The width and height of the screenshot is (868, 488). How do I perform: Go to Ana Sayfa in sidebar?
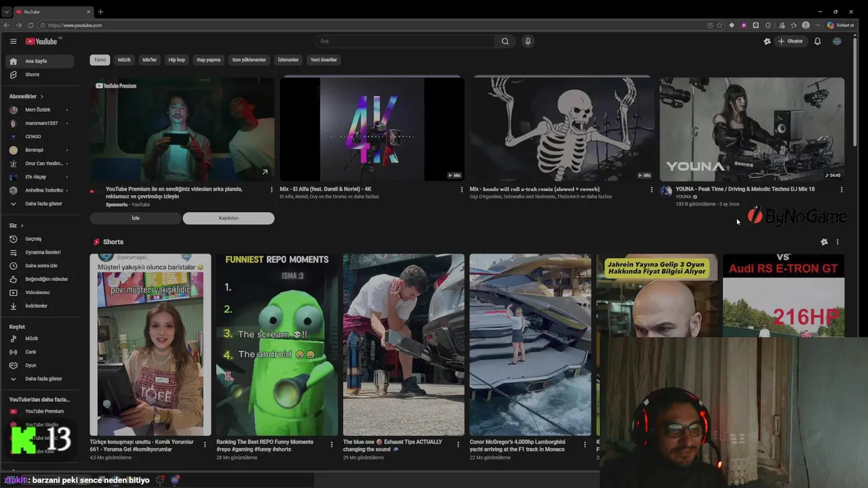tap(41, 61)
